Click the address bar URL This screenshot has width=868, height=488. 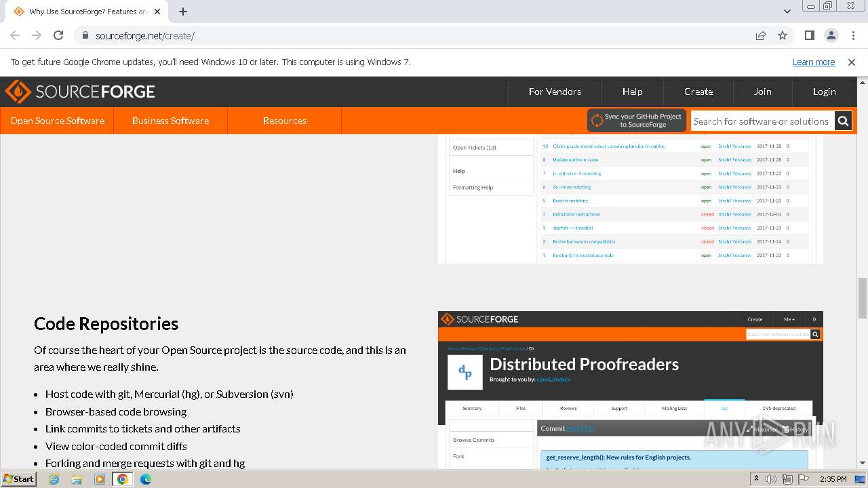(145, 36)
